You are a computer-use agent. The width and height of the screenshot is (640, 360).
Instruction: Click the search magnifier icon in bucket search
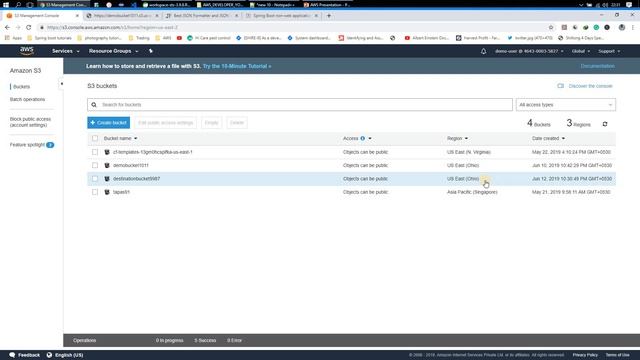tap(94, 105)
